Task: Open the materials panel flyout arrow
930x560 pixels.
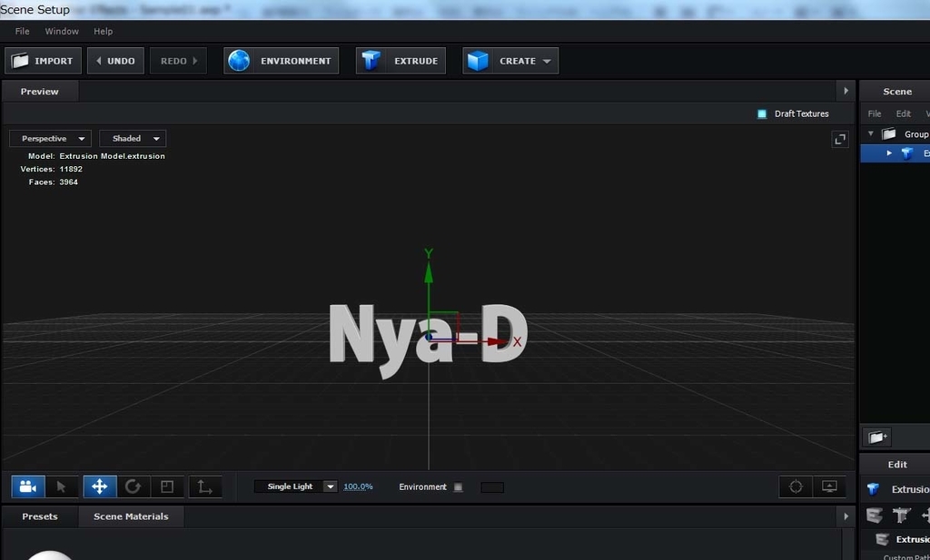Action: click(x=846, y=516)
